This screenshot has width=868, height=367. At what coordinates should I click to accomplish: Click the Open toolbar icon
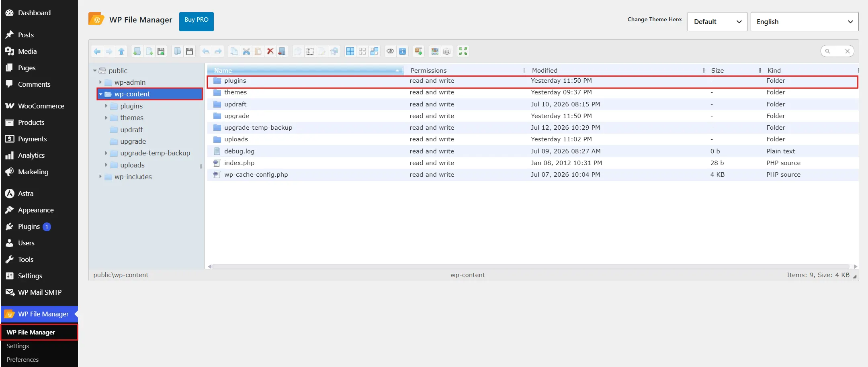coord(177,51)
